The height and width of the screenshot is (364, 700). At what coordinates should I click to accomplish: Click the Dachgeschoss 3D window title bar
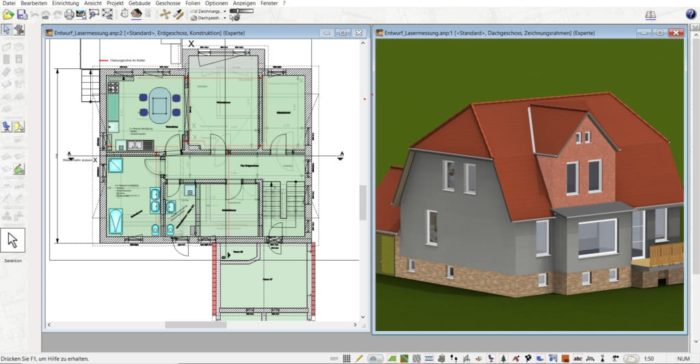530,33
